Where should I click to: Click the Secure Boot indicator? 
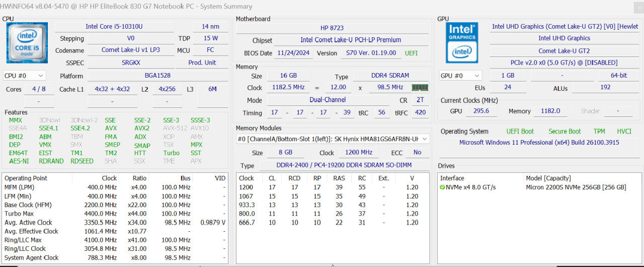(565, 131)
